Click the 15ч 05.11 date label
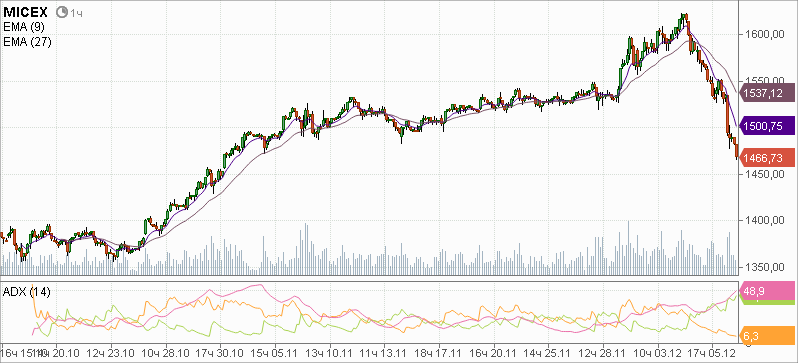This screenshot has width=798, height=363. pyautogui.click(x=275, y=353)
